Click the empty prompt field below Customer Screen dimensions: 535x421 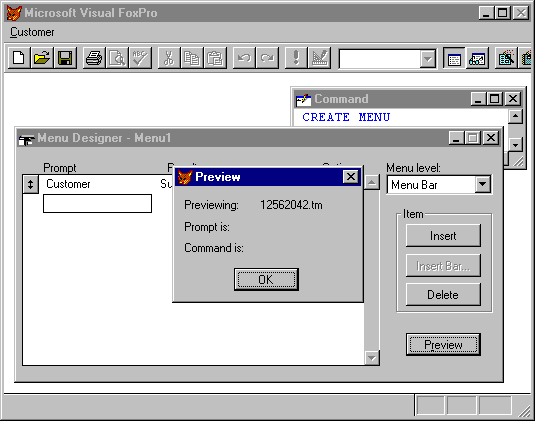[x=97, y=204]
